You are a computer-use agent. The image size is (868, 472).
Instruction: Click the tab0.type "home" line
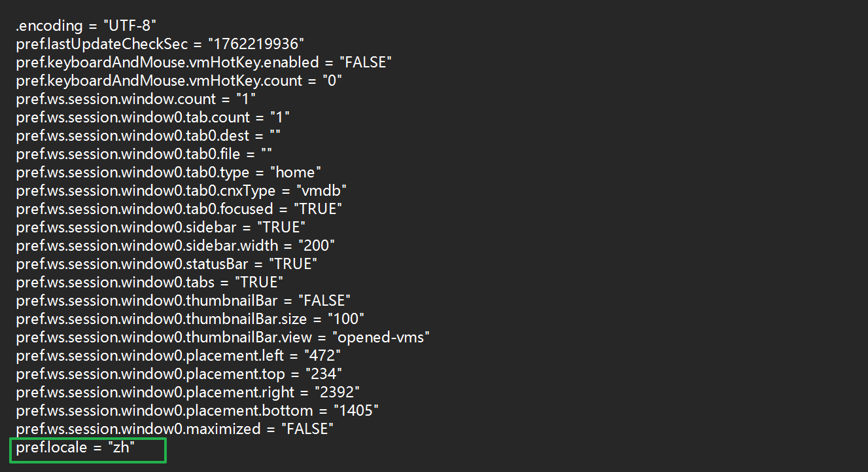click(x=169, y=173)
